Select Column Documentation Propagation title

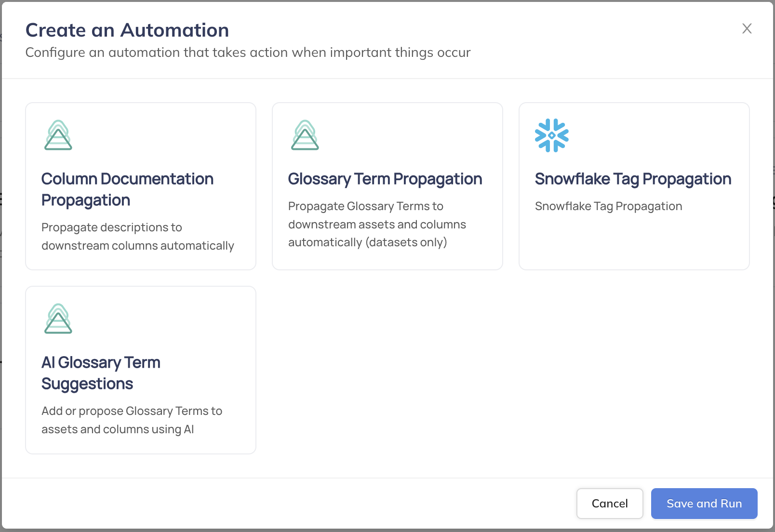[x=127, y=189]
